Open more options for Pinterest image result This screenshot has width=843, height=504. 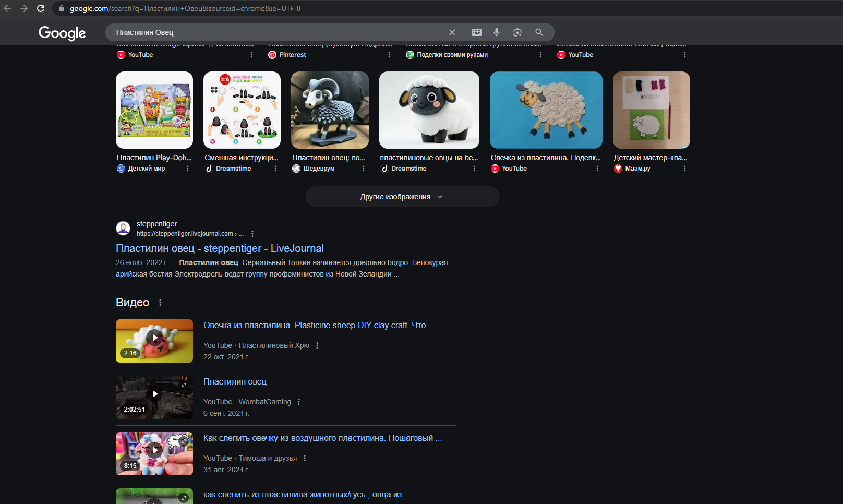389,55
